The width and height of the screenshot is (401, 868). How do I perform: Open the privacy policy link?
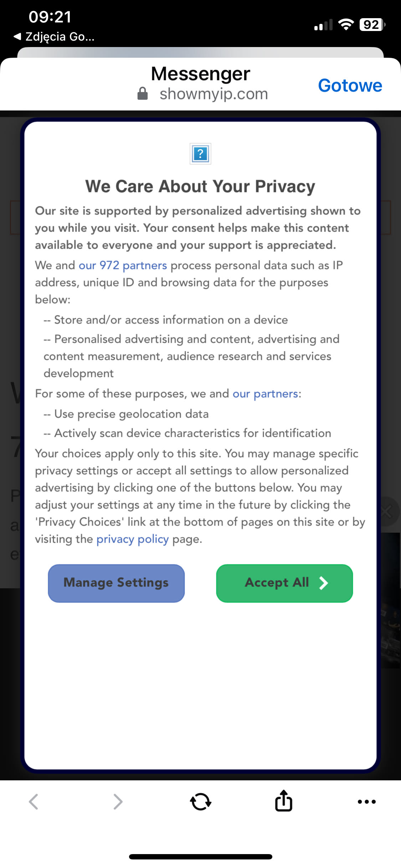132,539
